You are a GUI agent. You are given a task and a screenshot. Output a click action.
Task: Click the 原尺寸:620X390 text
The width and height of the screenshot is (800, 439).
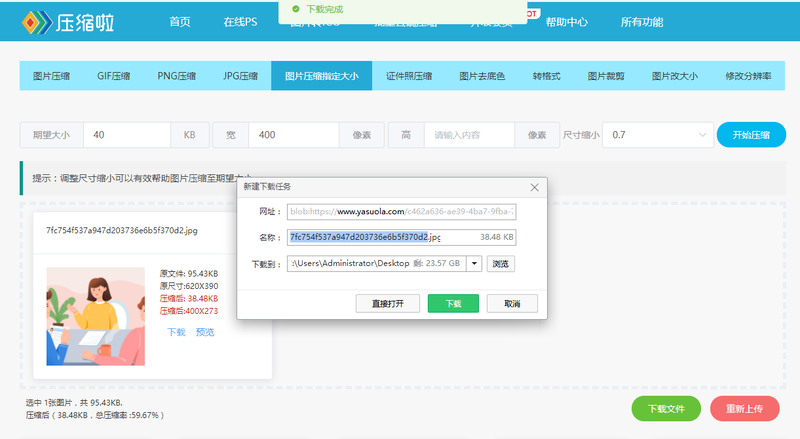pyautogui.click(x=189, y=286)
